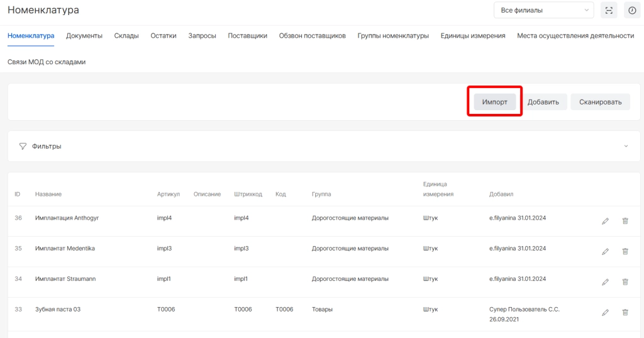Open the clock history icon in header
Screen dimensions: 644x338
click(632, 10)
